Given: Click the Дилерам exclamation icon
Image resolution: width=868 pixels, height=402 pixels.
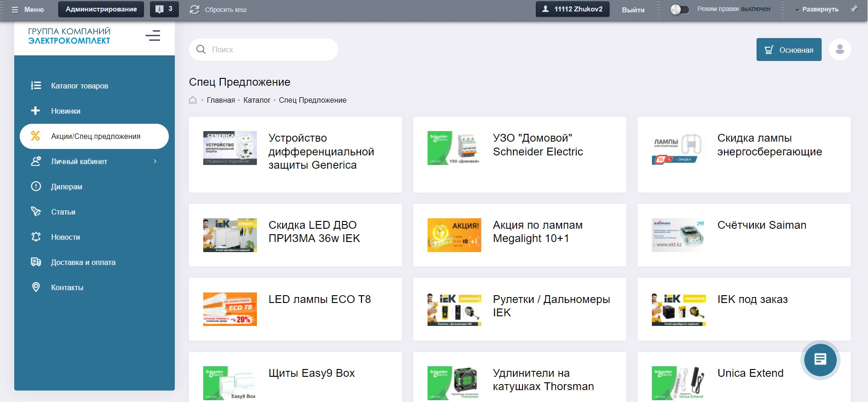Looking at the screenshot, I should click(36, 187).
